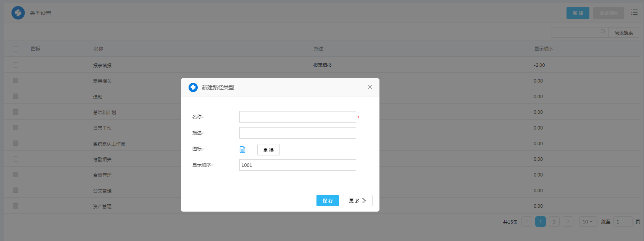644x241 pixels.
Task: Check the box for 费用相关 row
Action: [x=16, y=81]
